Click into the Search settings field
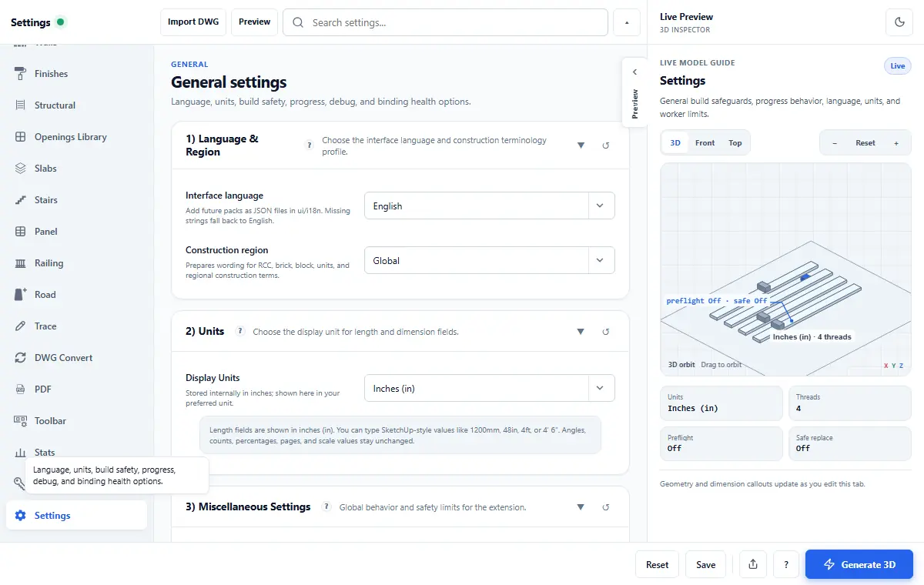The height and width of the screenshot is (585, 924). point(446,22)
